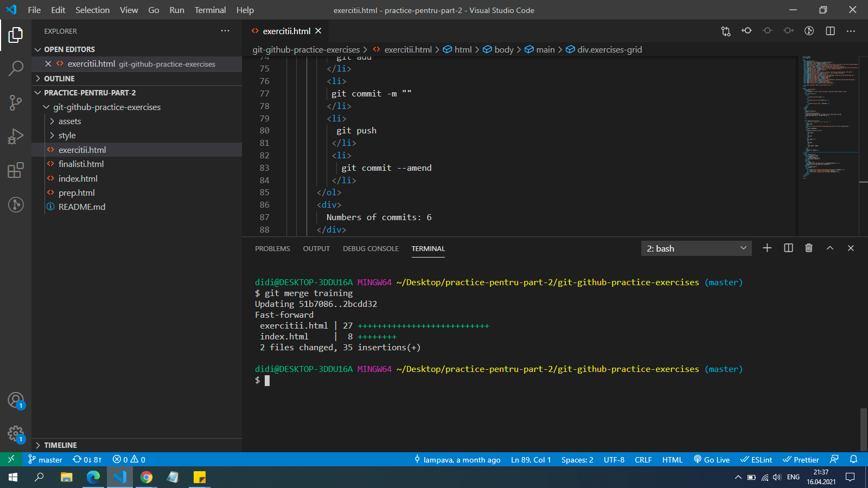This screenshot has width=868, height=488.
Task: Split the editor to the right
Action: click(830, 31)
